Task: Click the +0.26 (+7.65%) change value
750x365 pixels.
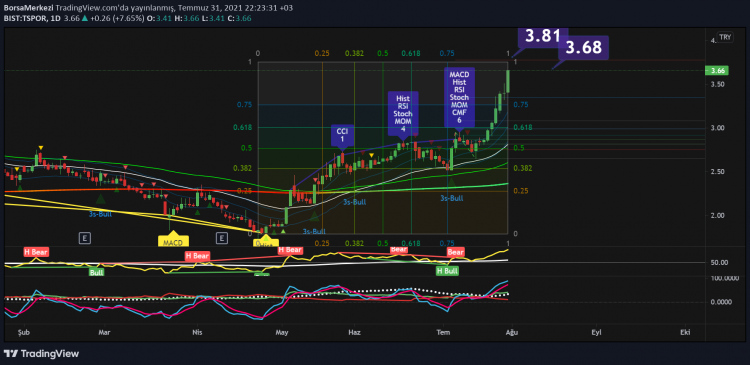Action: pyautogui.click(x=118, y=18)
